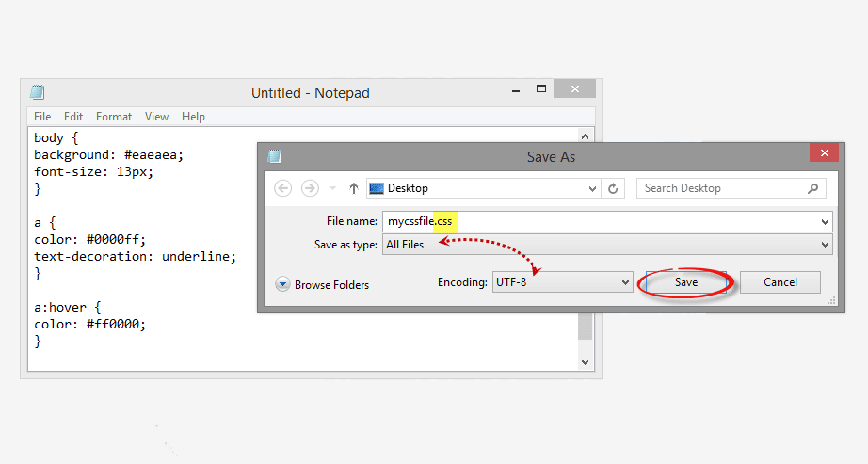Screen dimensions: 868x464
Task: Click the 'a:hover {' line
Action: 67,308
